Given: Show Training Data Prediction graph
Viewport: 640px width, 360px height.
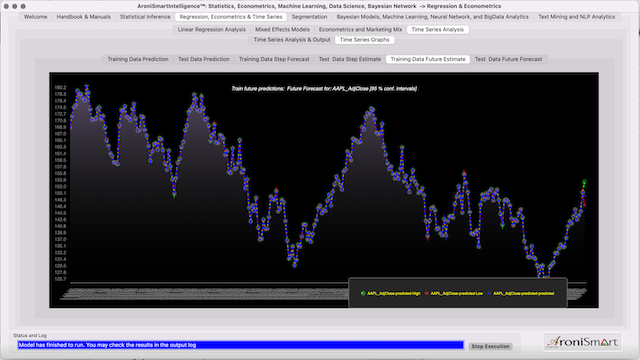Looking at the screenshot, I should coord(138,59).
